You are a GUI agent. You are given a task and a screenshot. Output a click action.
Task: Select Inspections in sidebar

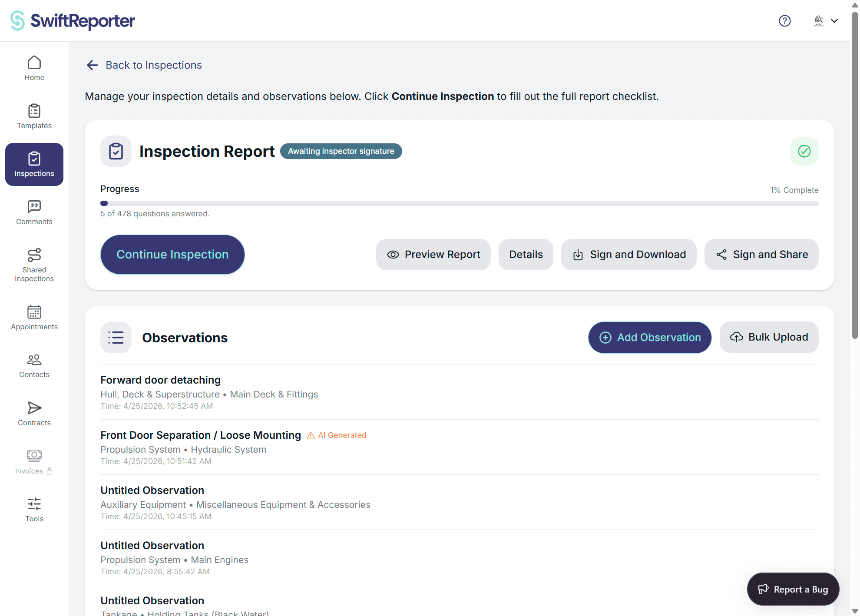34,164
